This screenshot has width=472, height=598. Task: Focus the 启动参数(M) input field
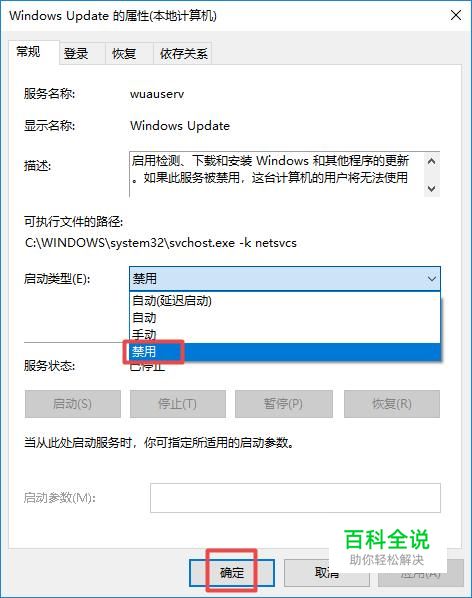coord(295,498)
